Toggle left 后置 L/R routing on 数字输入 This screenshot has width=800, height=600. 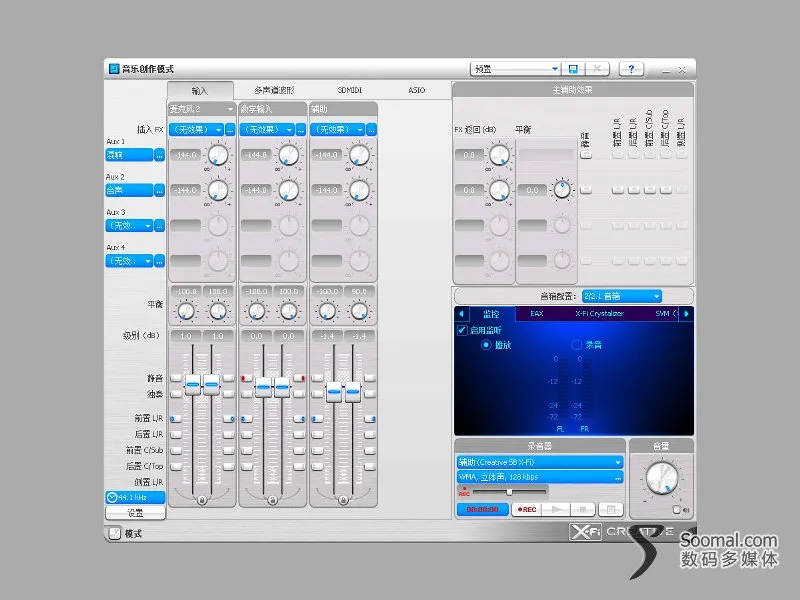tap(246, 435)
